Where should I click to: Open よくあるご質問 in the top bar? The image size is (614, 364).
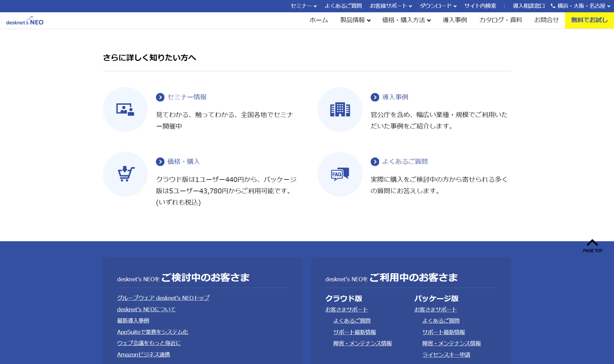343,6
